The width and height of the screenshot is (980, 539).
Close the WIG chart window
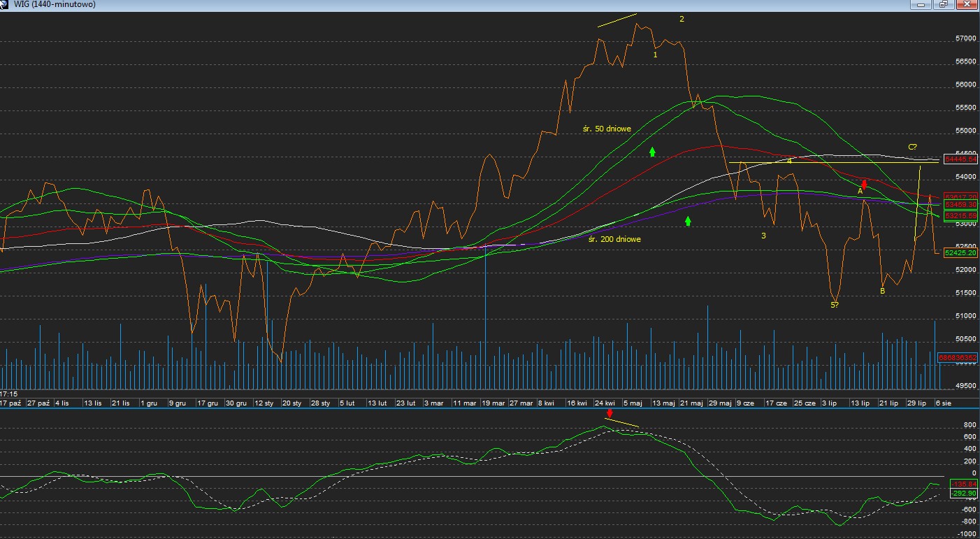click(966, 4)
